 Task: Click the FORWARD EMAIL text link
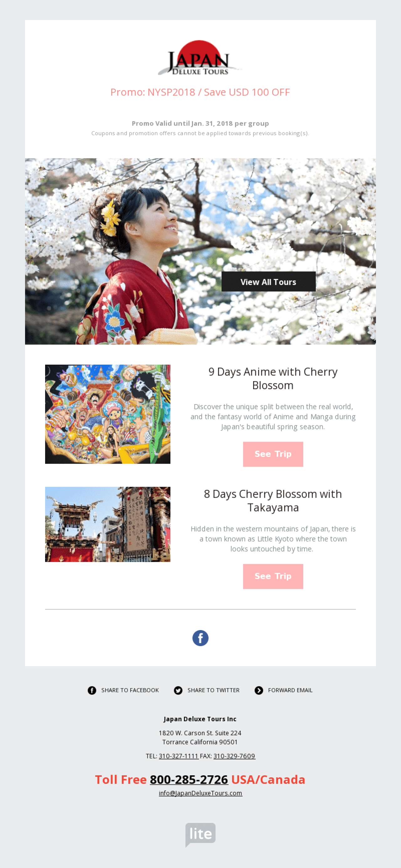tap(290, 690)
